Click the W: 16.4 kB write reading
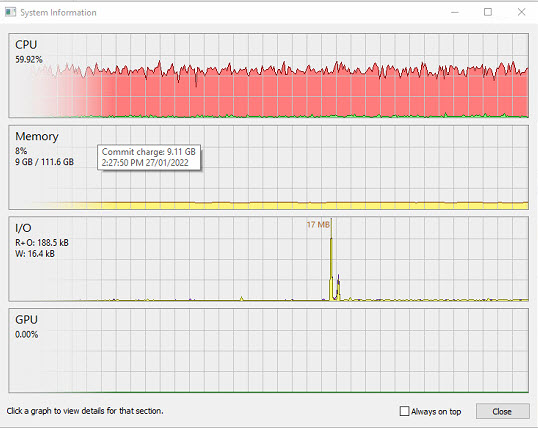 click(x=35, y=254)
